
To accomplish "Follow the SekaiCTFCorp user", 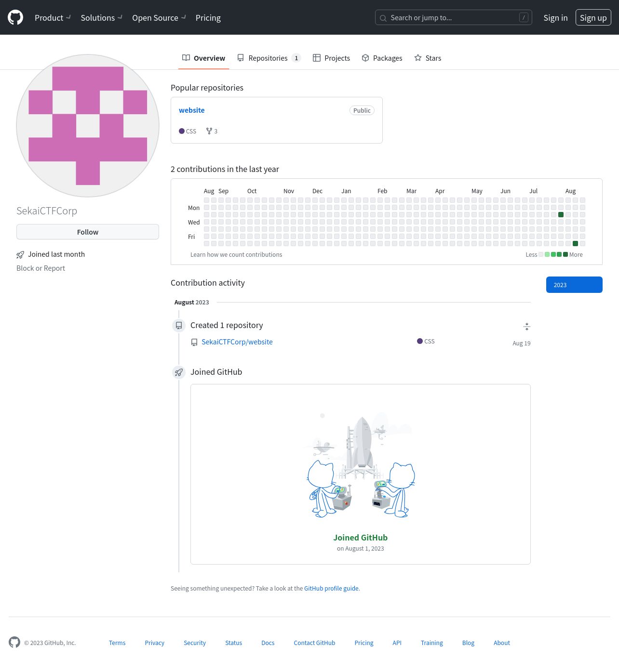I will pyautogui.click(x=88, y=232).
